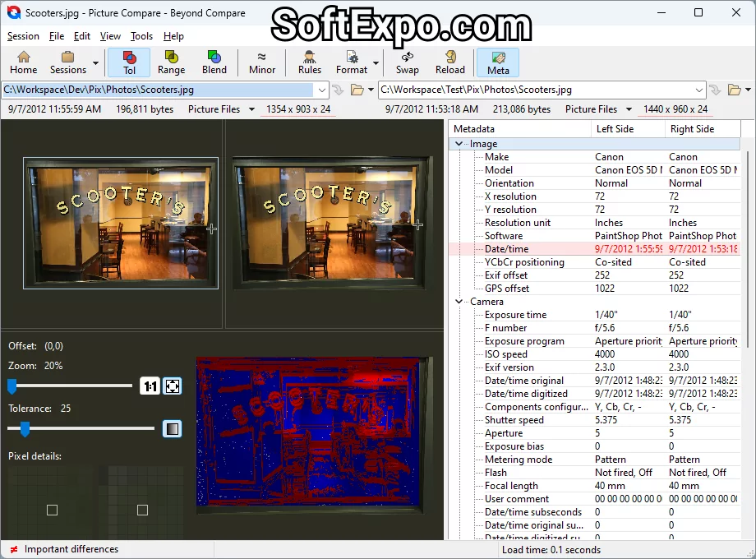Open the Sessions toolbar button
This screenshot has height=559, width=756.
67,62
